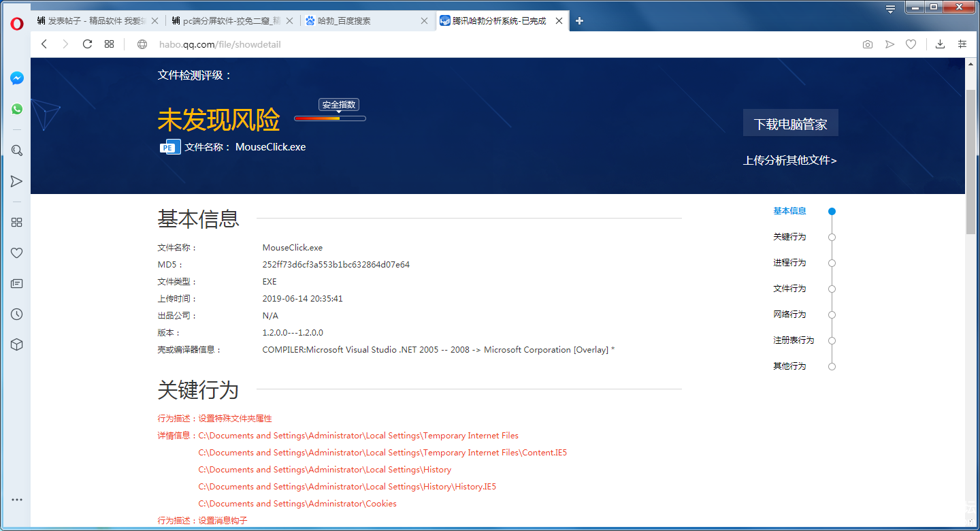980x531 pixels.
Task: Click the page vertical scrollbar thumb
Action: coord(971,161)
